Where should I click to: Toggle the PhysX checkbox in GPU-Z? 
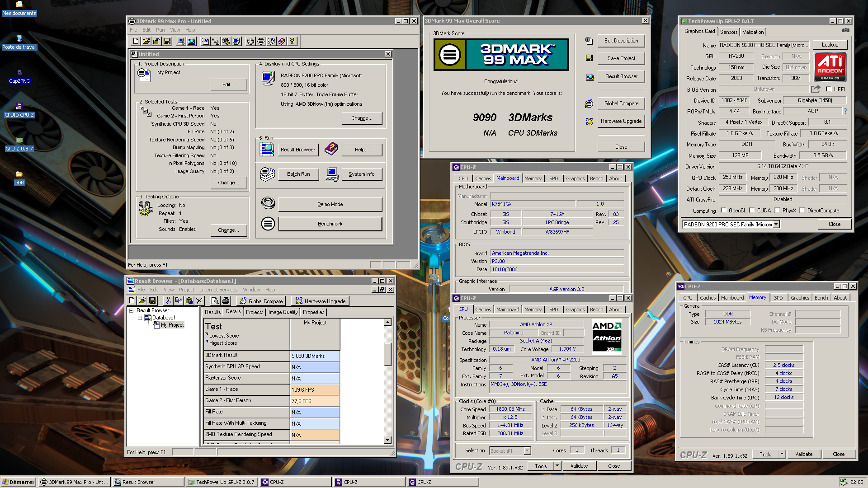777,211
